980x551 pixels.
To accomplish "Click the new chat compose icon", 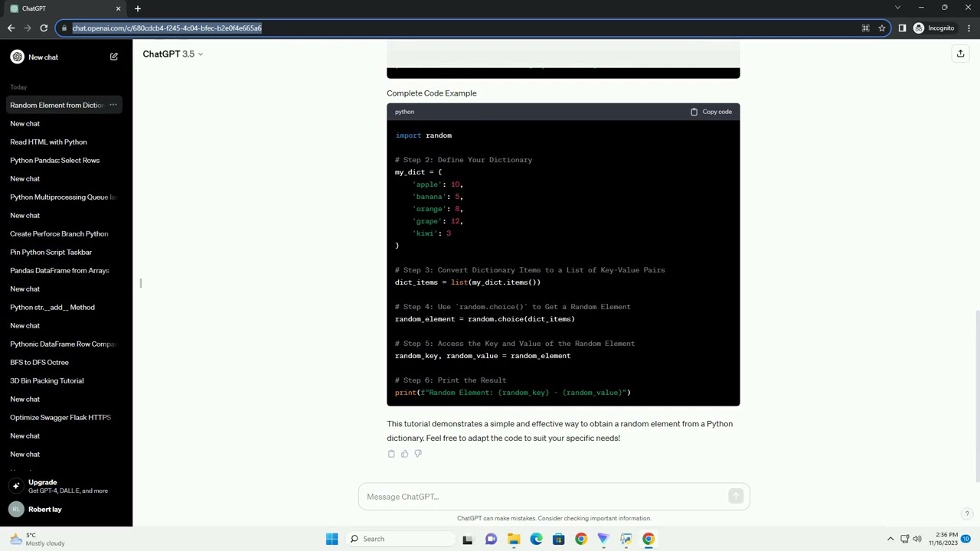I will (113, 57).
